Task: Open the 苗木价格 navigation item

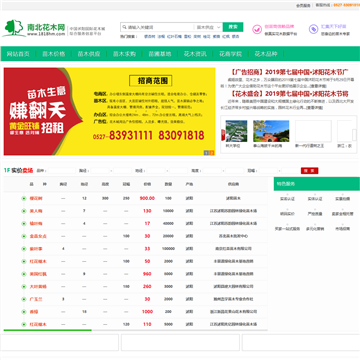Action: 54,54
